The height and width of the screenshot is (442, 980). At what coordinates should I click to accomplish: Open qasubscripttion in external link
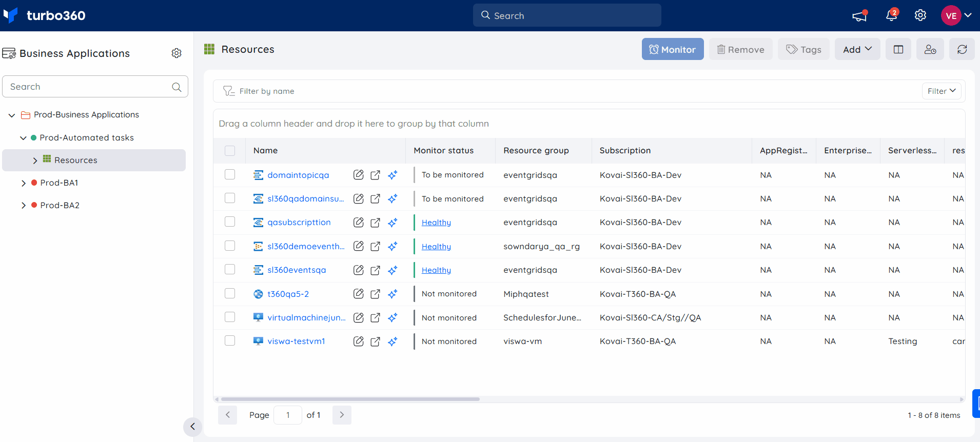click(x=376, y=223)
